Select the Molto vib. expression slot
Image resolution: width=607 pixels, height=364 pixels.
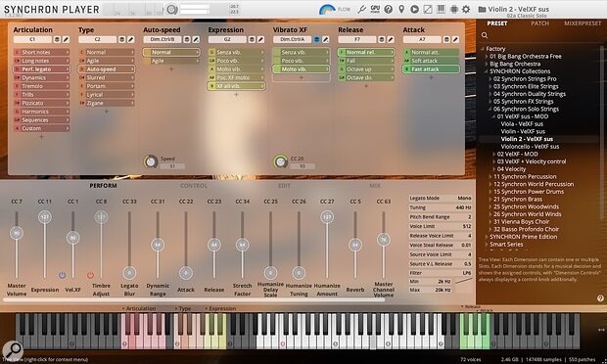[x=237, y=69]
